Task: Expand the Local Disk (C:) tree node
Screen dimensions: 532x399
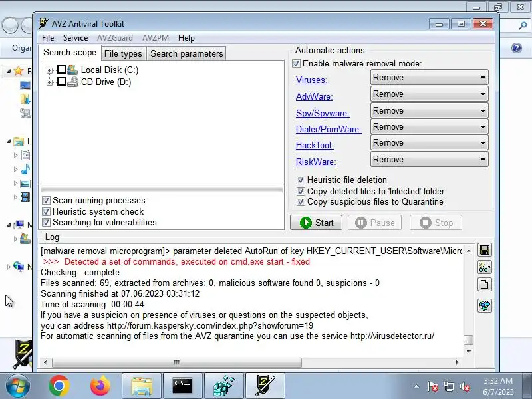Action: pos(49,70)
